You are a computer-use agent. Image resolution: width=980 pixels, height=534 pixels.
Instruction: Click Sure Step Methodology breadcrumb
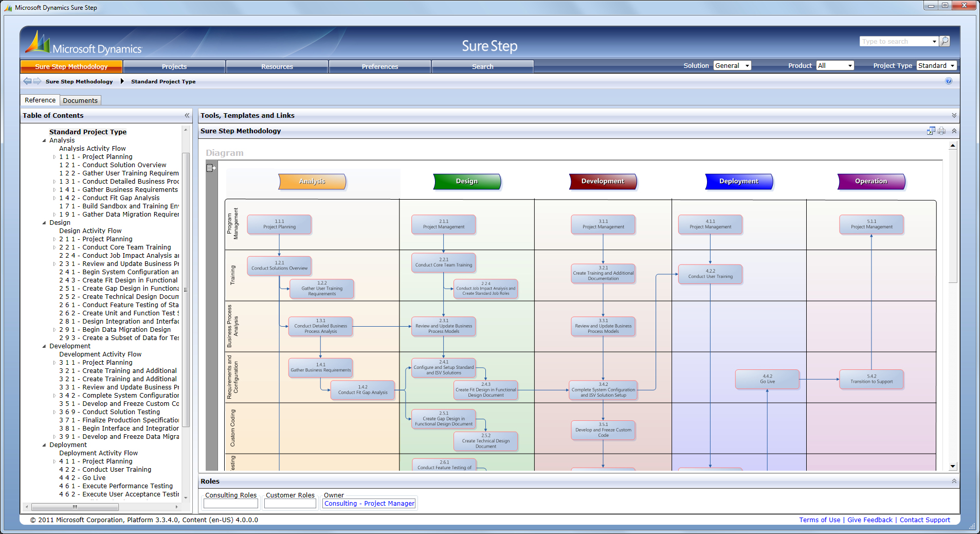pos(79,81)
